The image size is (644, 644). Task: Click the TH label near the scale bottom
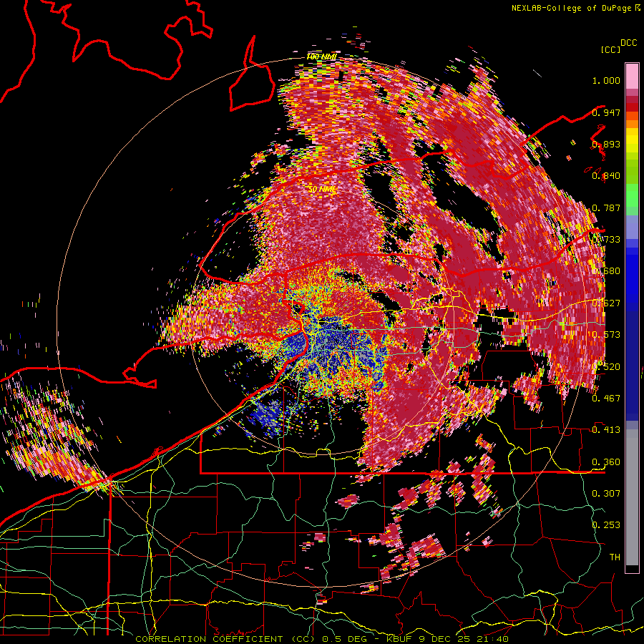click(615, 557)
